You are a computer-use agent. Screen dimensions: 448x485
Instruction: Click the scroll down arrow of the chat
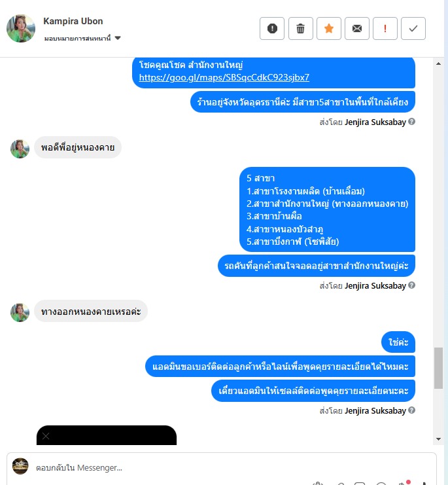pyautogui.click(x=438, y=439)
